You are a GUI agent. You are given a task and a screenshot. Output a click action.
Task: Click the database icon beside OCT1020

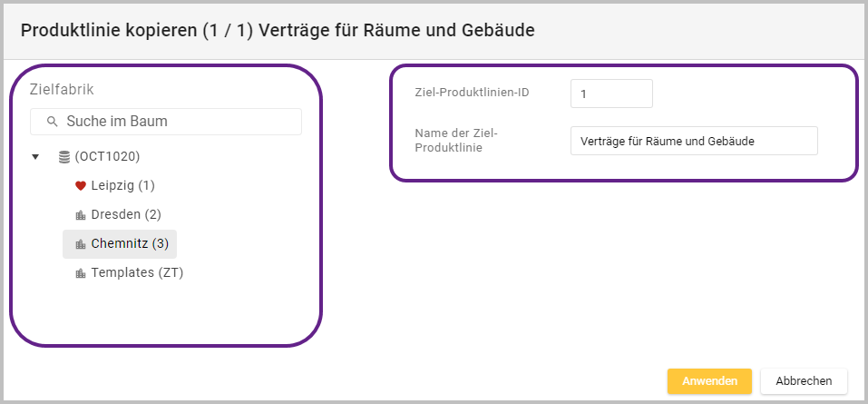click(63, 157)
